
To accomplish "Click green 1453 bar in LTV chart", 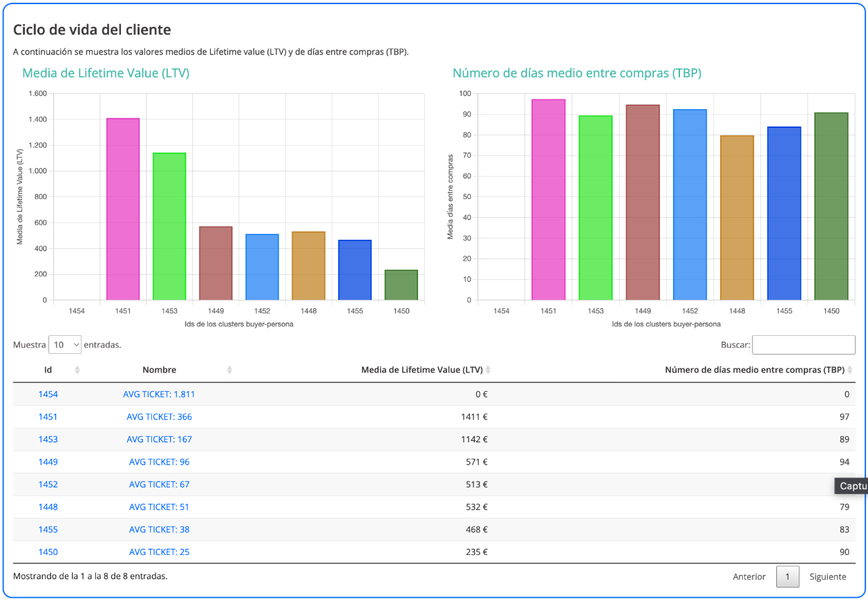I will point(169,227).
